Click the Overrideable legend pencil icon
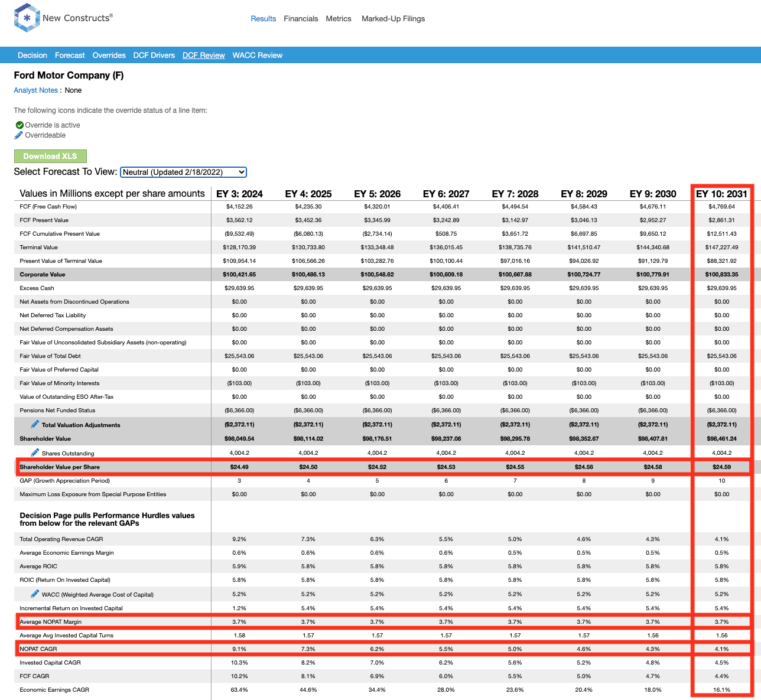 [19, 135]
